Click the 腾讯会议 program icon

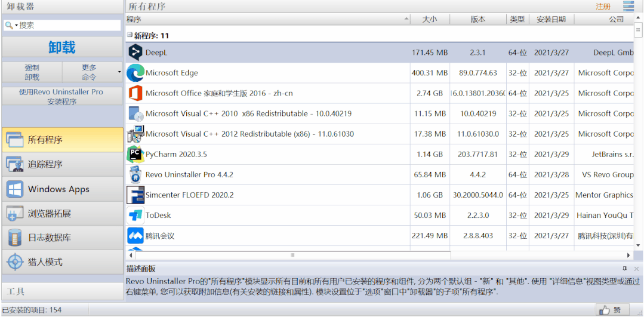[135, 236]
